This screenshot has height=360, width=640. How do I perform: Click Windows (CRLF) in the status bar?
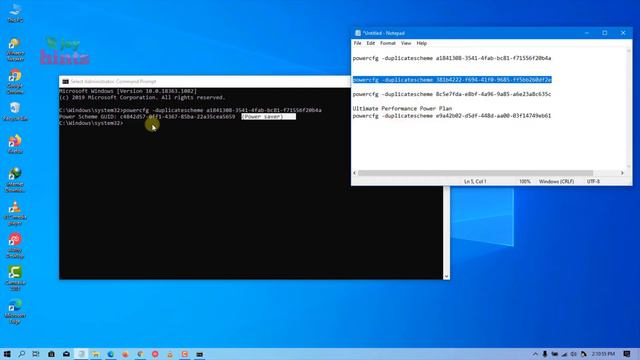pyautogui.click(x=556, y=181)
